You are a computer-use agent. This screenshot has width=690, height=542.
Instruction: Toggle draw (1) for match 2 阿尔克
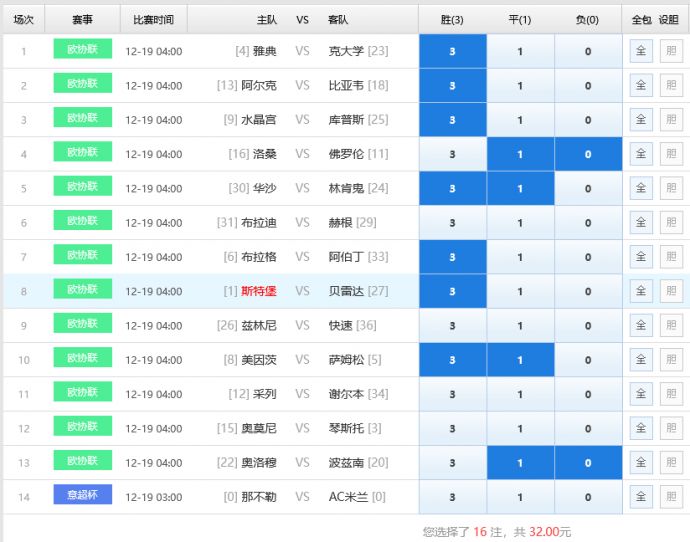coord(520,85)
